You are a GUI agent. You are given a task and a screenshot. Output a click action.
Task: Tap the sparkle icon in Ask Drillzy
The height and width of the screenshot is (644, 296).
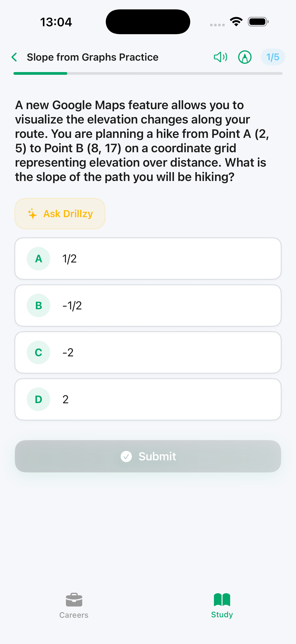pos(32,214)
